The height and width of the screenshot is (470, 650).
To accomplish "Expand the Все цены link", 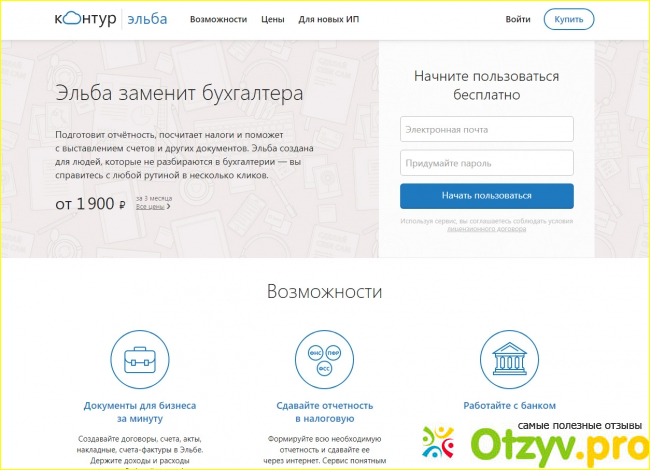I will tap(152, 207).
